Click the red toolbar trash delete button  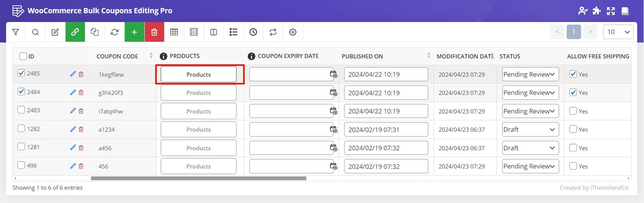pyautogui.click(x=154, y=32)
